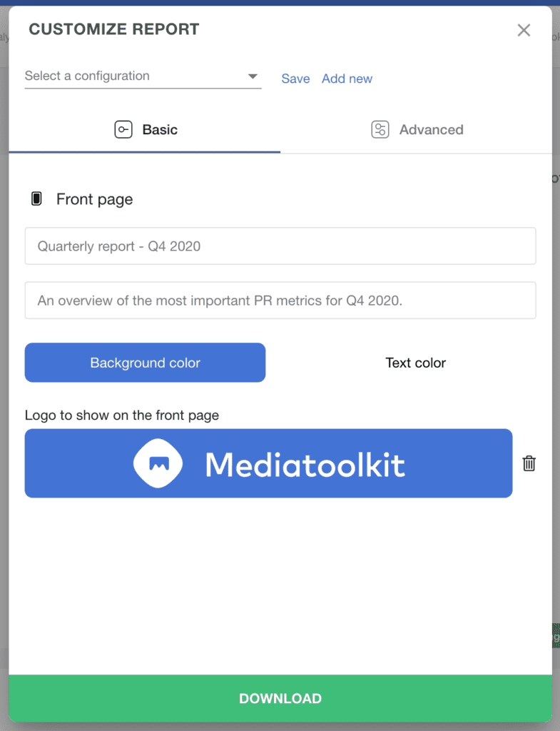Image resolution: width=560 pixels, height=731 pixels.
Task: Click the 'Logo to show on the front page' label
Action: click(x=122, y=415)
